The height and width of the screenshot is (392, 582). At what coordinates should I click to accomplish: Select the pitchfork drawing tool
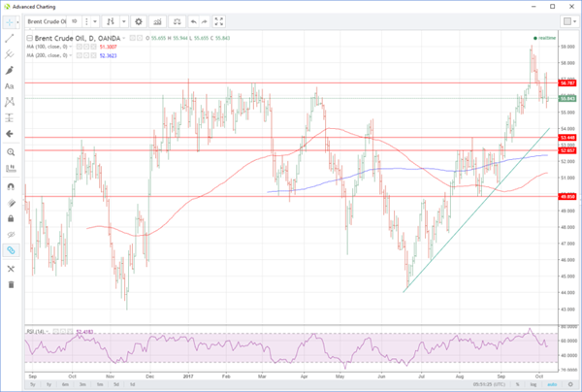click(x=11, y=53)
